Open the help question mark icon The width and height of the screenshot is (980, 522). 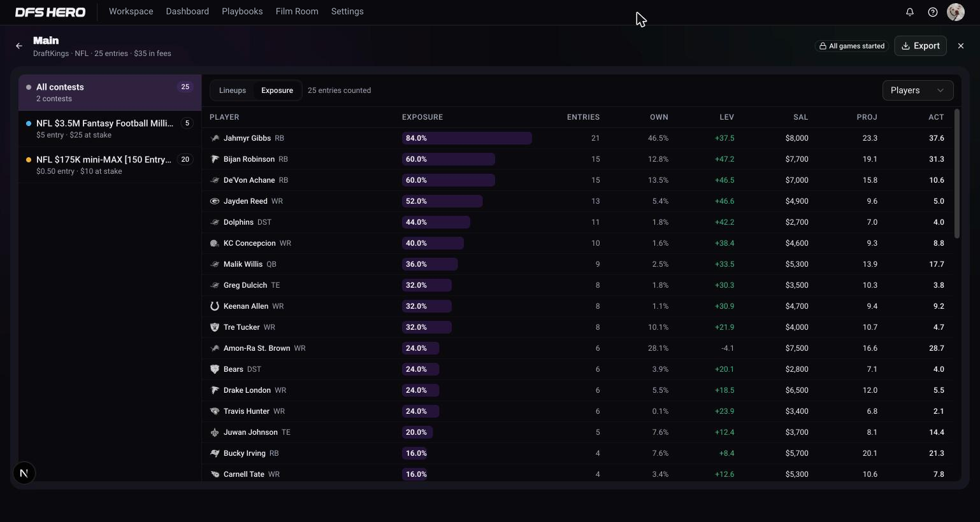(933, 12)
